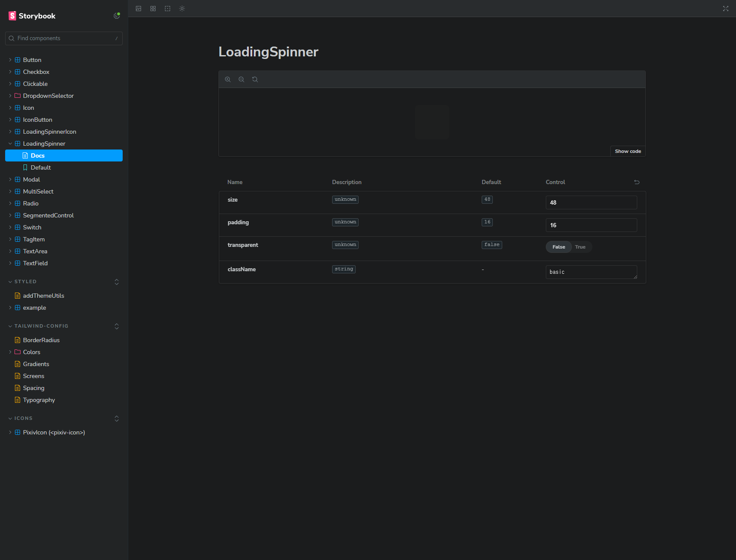Click the Colors folder icon

point(18,352)
